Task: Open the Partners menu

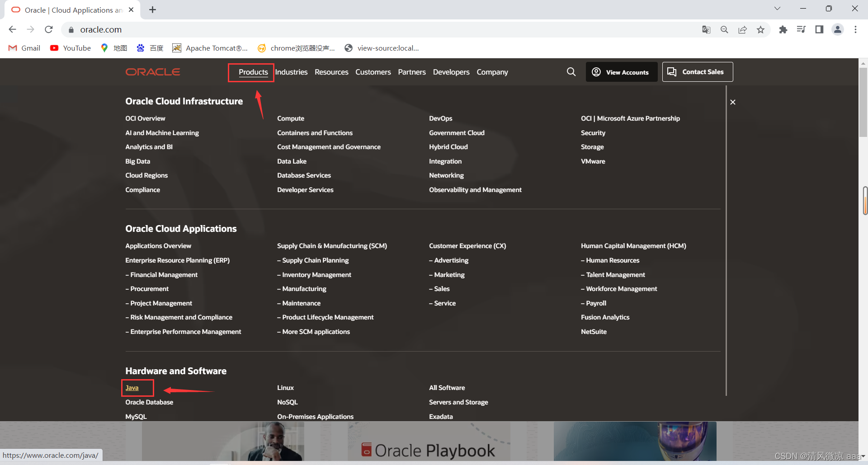Action: click(412, 72)
